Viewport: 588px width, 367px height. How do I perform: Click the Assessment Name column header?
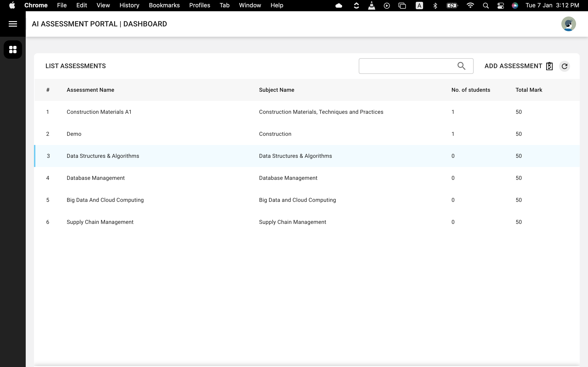point(90,90)
